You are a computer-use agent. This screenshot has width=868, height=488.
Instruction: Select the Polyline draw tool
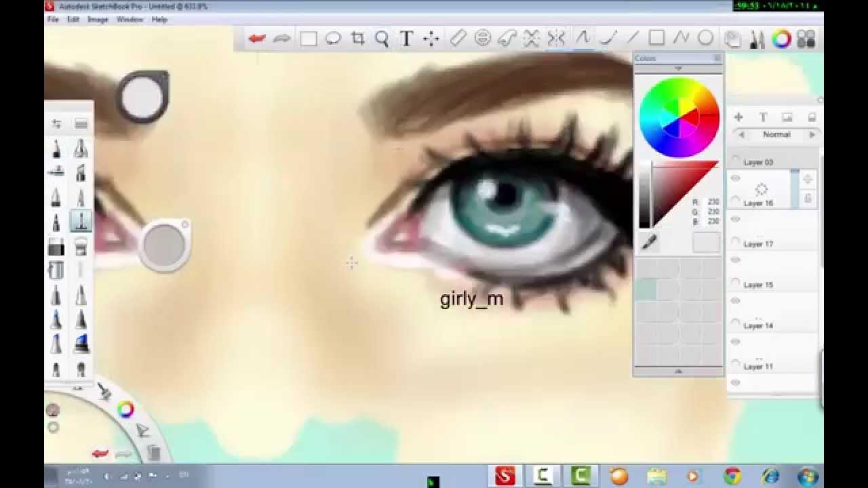[x=681, y=39]
